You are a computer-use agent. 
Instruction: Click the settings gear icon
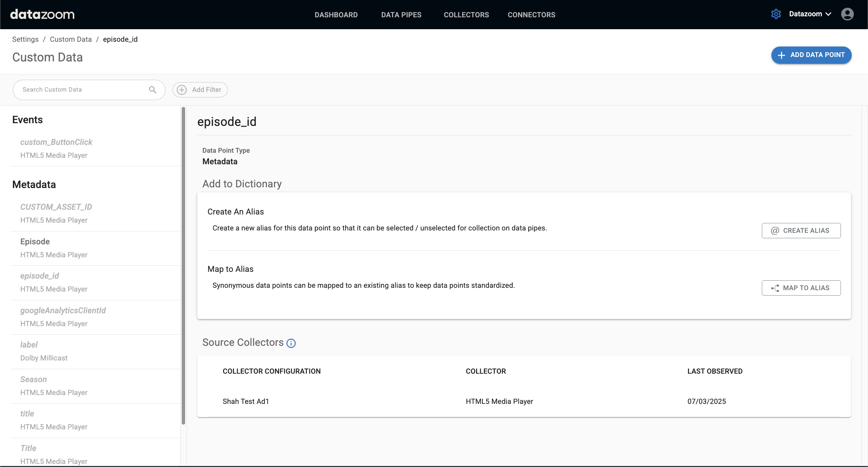pyautogui.click(x=776, y=14)
